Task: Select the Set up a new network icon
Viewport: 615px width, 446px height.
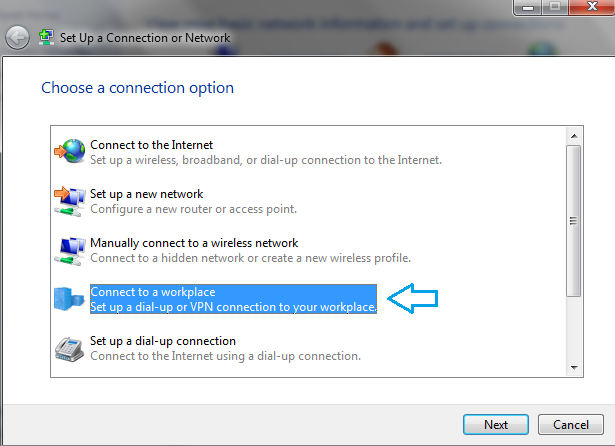Action: (70, 201)
